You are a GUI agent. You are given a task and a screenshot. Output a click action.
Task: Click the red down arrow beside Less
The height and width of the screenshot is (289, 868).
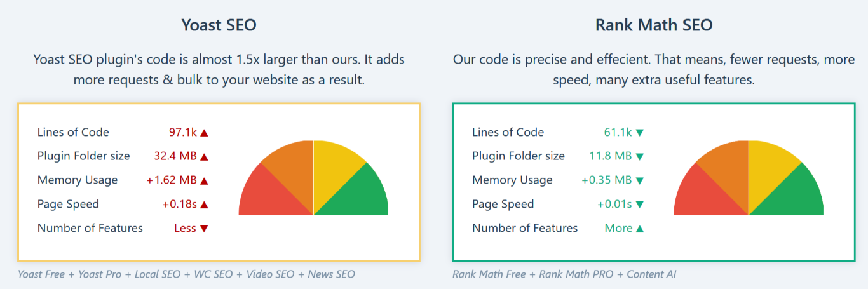pyautogui.click(x=204, y=229)
